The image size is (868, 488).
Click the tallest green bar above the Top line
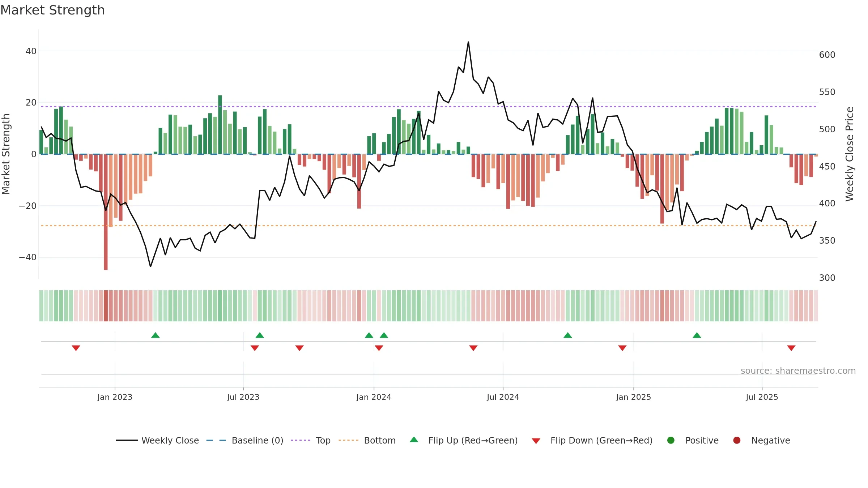(x=220, y=125)
